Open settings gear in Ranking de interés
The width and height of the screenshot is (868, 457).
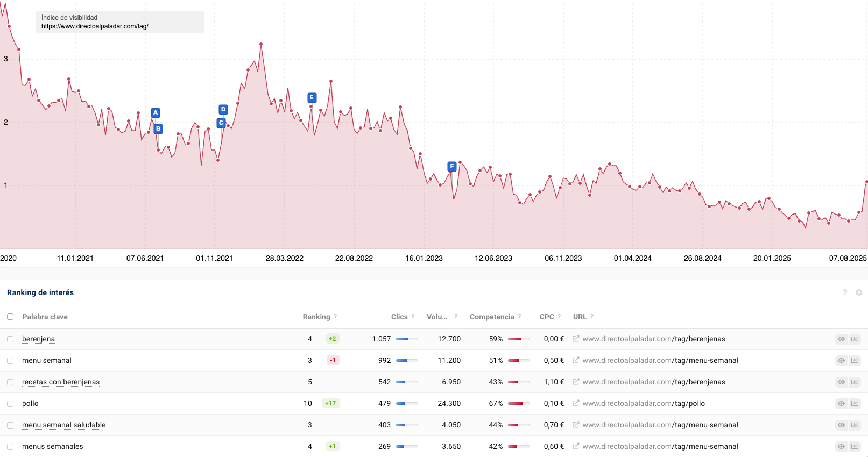859,292
